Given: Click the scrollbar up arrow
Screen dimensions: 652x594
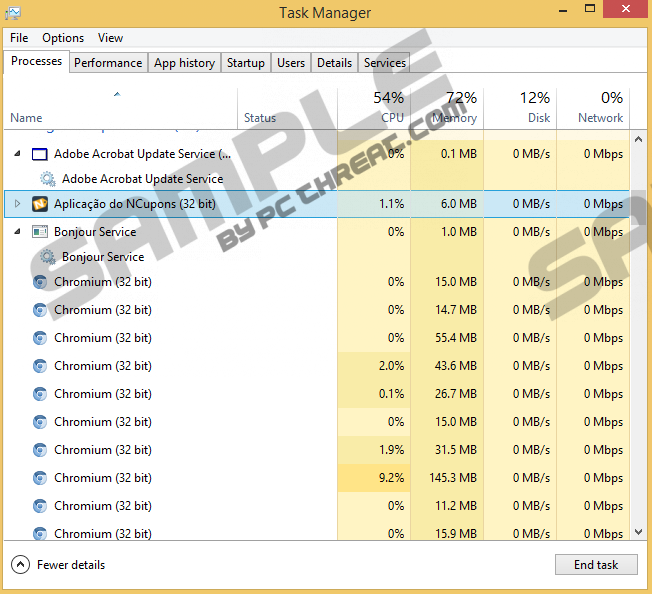Looking at the screenshot, I should click(639, 140).
